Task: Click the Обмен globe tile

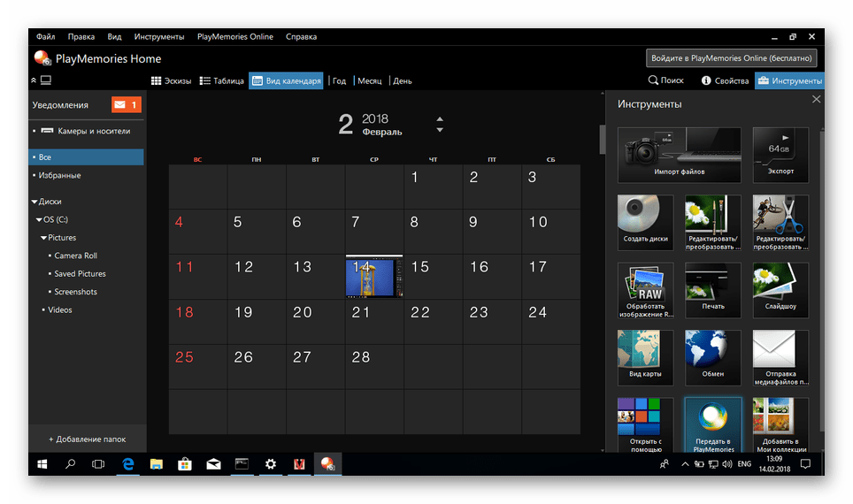Action: pos(712,358)
